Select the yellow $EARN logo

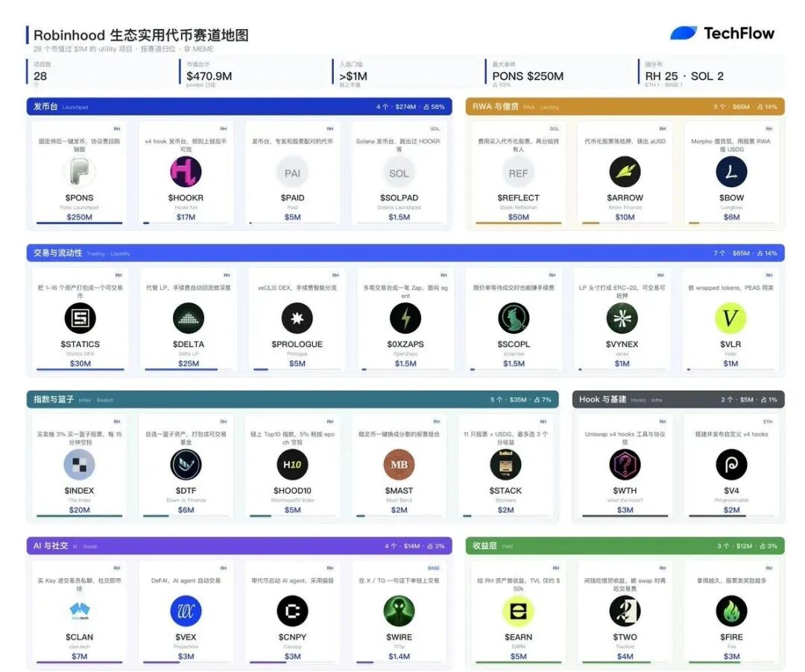(519, 611)
